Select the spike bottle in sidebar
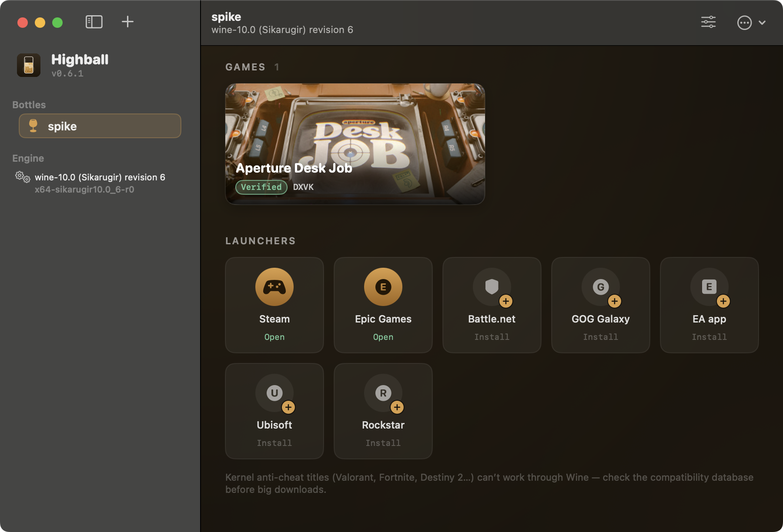 pos(100,126)
